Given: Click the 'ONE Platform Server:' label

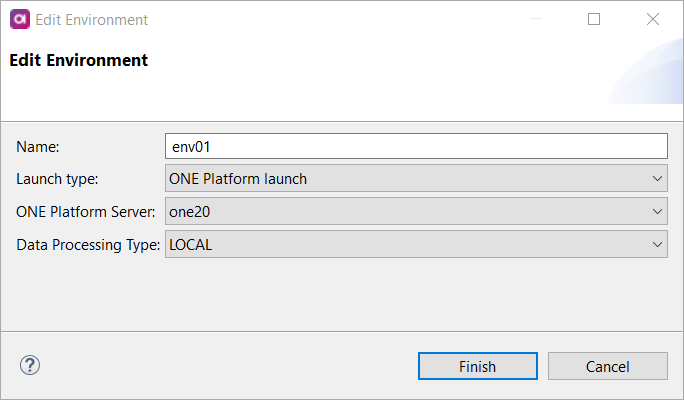Looking at the screenshot, I should click(x=86, y=212).
